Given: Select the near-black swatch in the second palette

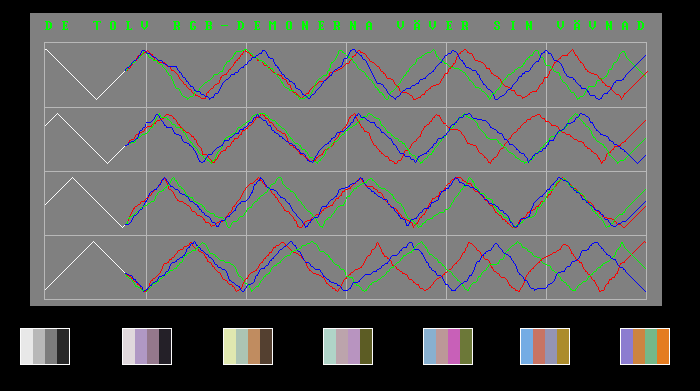Looking at the screenshot, I should pyautogui.click(x=165, y=346).
